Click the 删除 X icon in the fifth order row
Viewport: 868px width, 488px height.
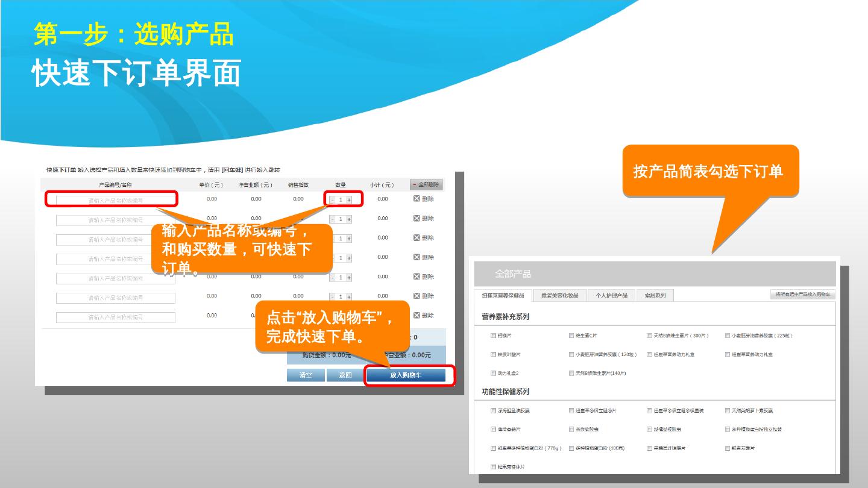[x=417, y=277]
